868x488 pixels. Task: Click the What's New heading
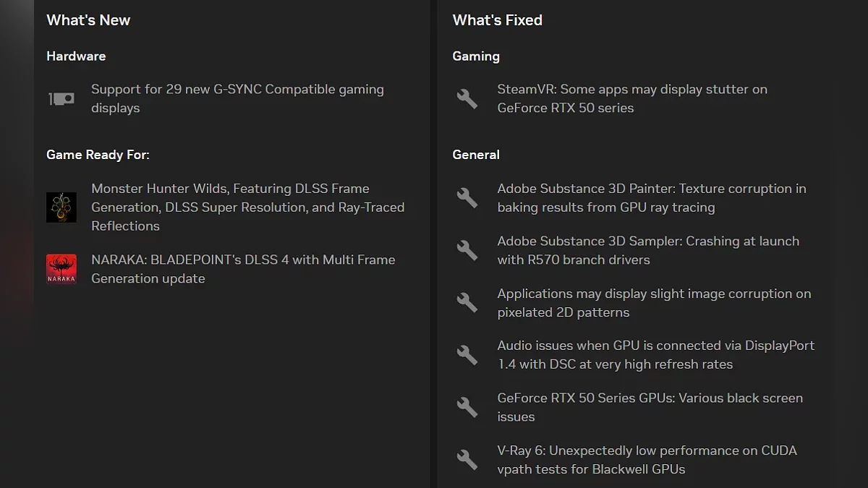point(88,20)
